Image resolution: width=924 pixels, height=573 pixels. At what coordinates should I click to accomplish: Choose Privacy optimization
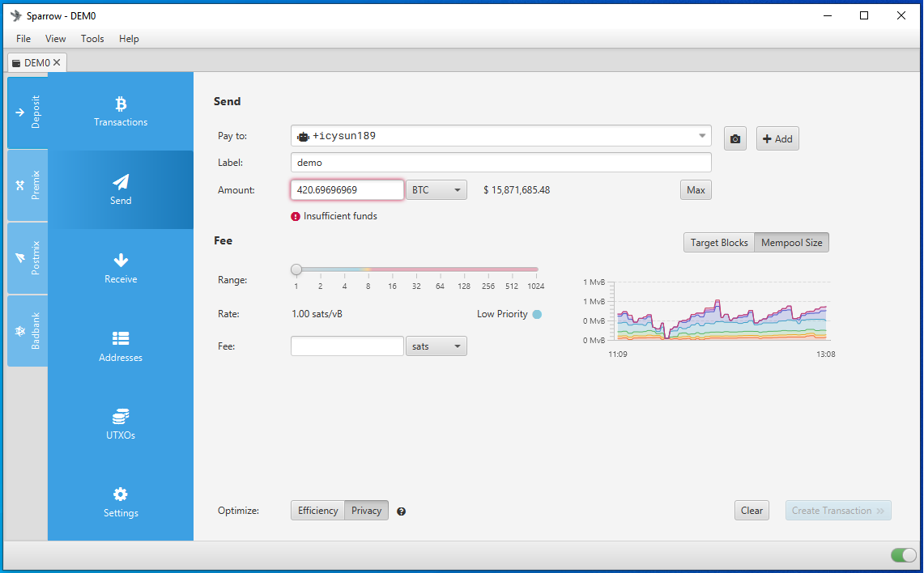click(367, 511)
